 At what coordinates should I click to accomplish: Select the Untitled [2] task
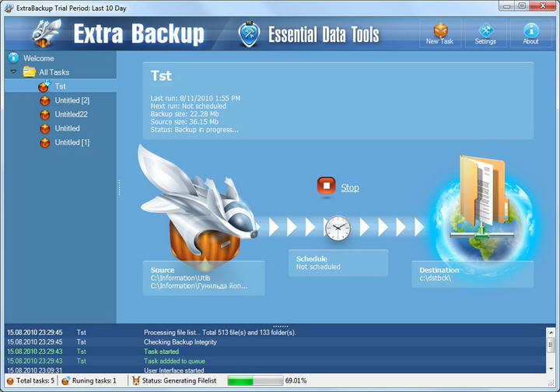click(72, 100)
